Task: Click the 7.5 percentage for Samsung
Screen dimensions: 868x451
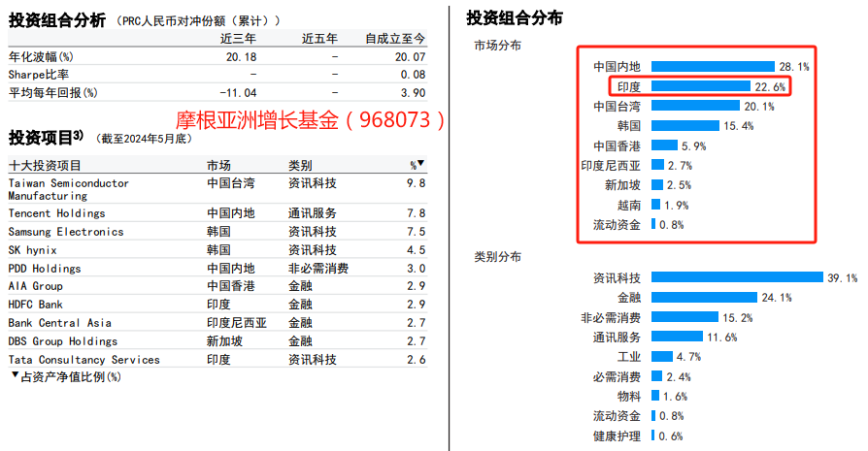Action: [x=417, y=232]
